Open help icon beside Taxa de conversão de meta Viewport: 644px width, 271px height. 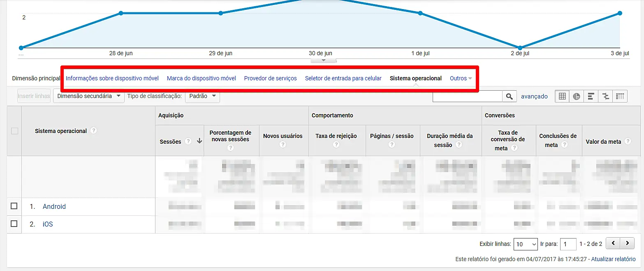514,148
